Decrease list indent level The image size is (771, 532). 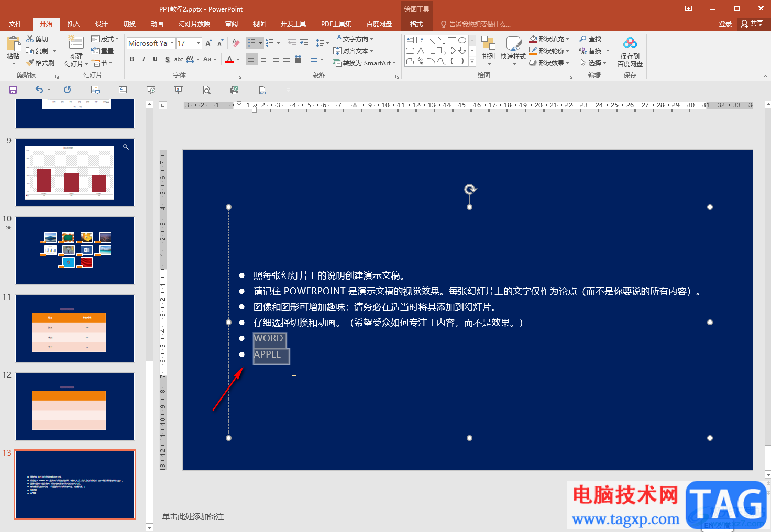coord(292,43)
